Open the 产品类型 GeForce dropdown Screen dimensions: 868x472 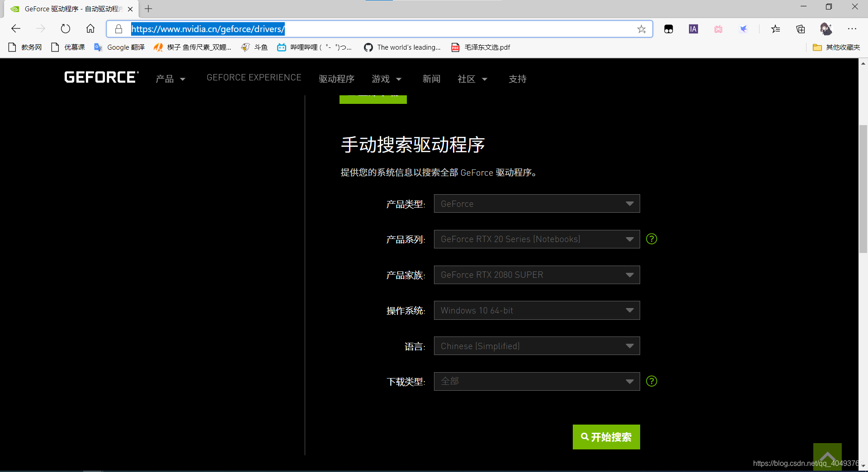537,204
